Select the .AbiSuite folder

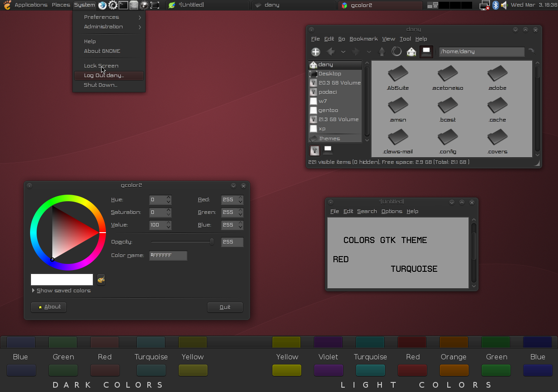coord(398,78)
